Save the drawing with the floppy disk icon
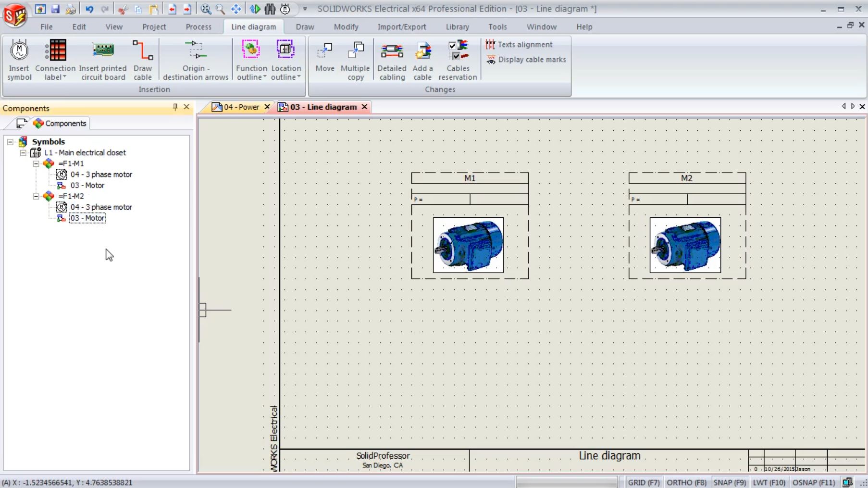Image resolution: width=868 pixels, height=488 pixels. [55, 9]
